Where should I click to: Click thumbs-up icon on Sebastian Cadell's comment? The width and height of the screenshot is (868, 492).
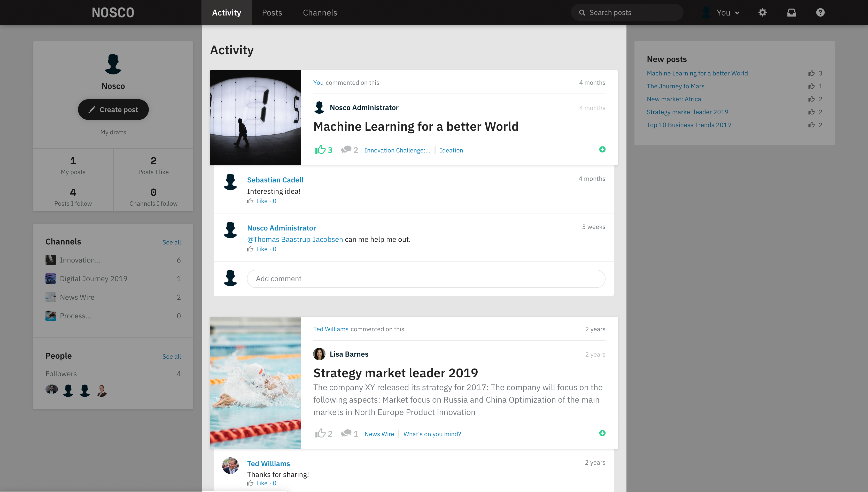pos(250,201)
